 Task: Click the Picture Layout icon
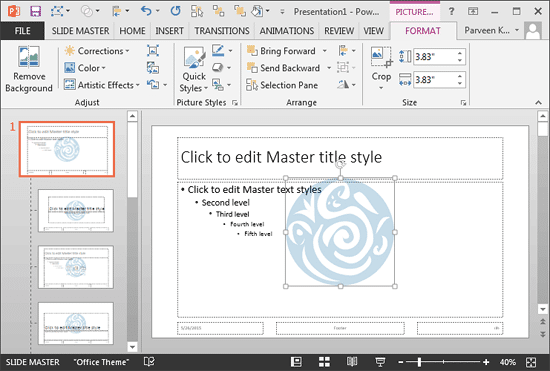pos(218,85)
